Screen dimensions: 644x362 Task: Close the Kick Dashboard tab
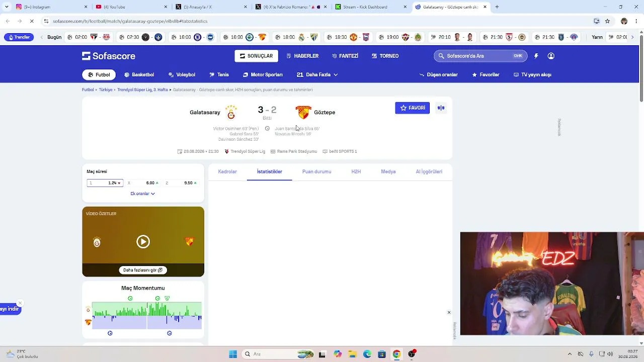point(405,7)
